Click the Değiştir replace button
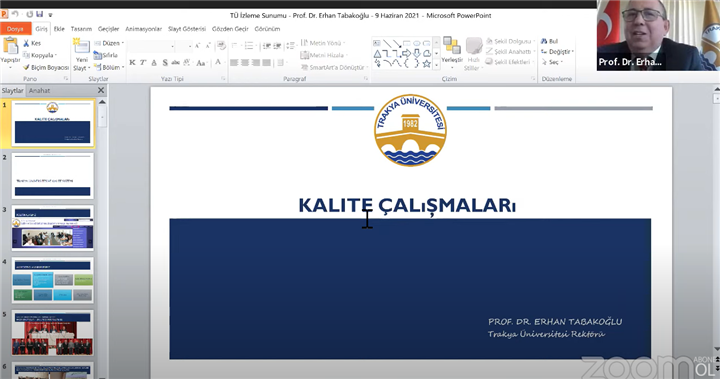Viewport: 720px width, 379px height. click(557, 51)
